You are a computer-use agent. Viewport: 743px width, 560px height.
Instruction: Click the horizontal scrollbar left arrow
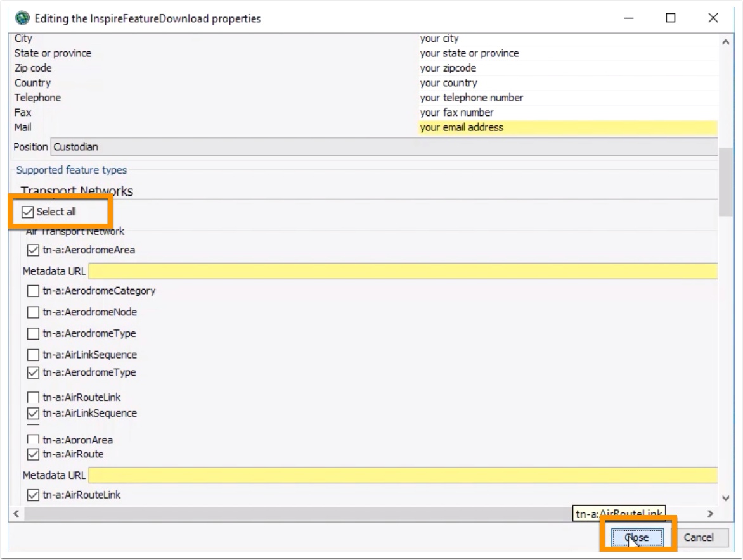tap(16, 514)
